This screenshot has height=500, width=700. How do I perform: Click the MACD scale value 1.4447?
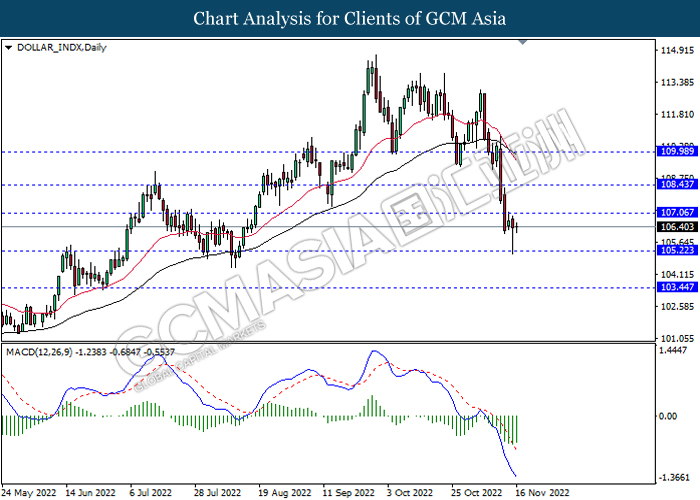point(673,350)
